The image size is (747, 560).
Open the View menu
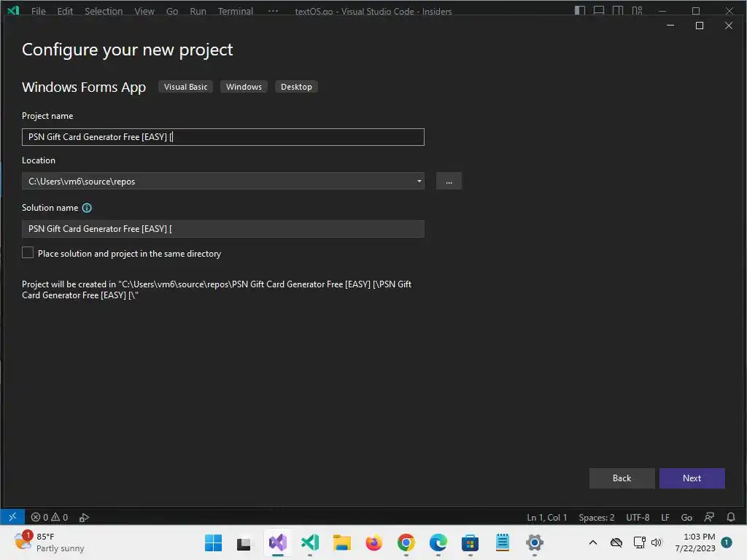(144, 11)
